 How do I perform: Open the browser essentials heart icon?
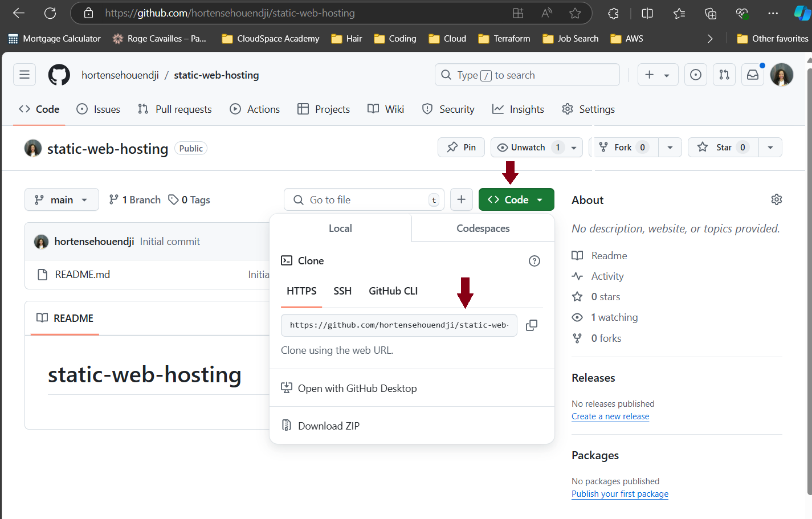[x=741, y=13]
